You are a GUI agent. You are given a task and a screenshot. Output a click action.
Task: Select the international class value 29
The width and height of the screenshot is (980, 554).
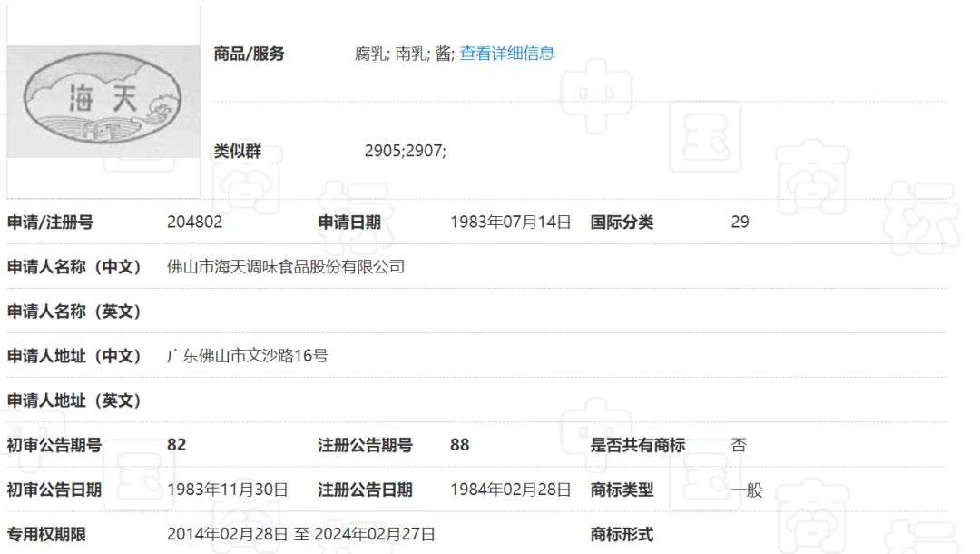click(740, 222)
